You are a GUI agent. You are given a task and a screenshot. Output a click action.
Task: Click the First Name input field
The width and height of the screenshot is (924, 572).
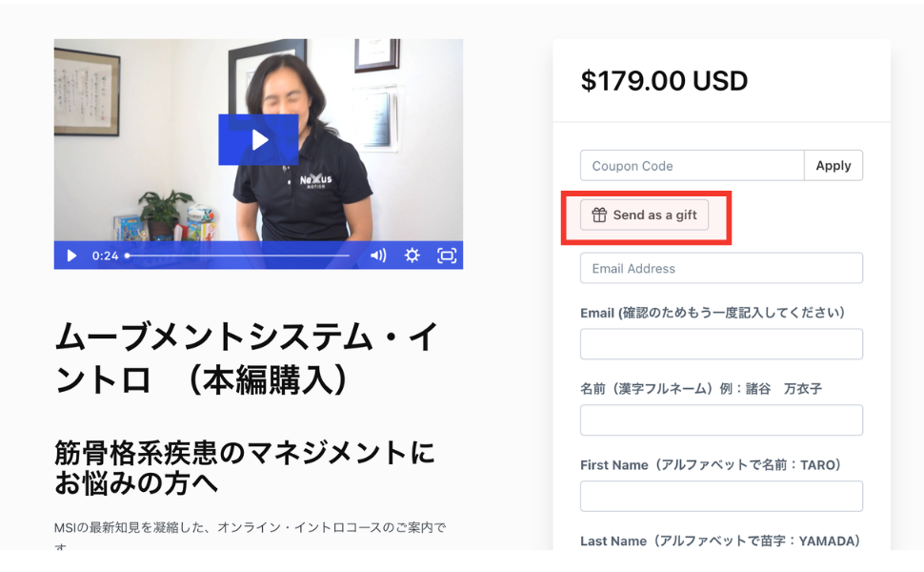click(721, 496)
